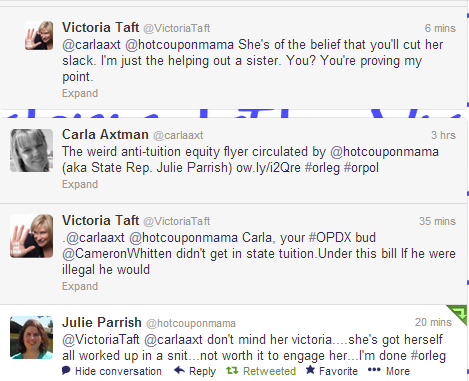Click the Reply arrow icon
This screenshot has height=381, width=469.
tap(179, 370)
